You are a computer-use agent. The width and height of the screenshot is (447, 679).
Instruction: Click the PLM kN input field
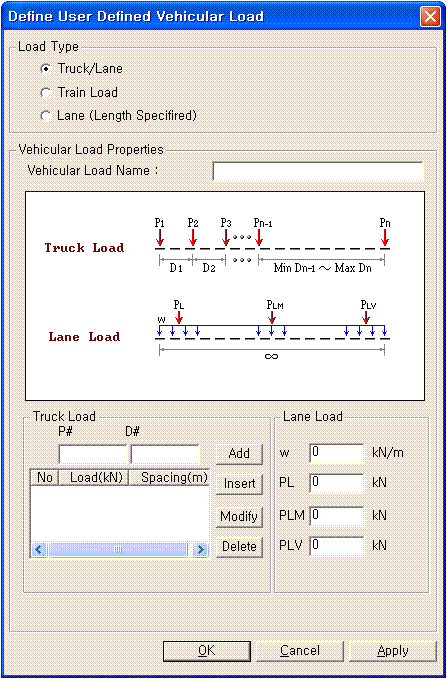point(337,516)
